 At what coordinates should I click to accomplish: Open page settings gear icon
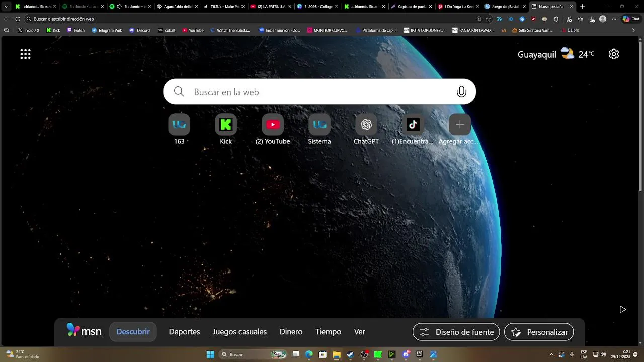(x=614, y=54)
